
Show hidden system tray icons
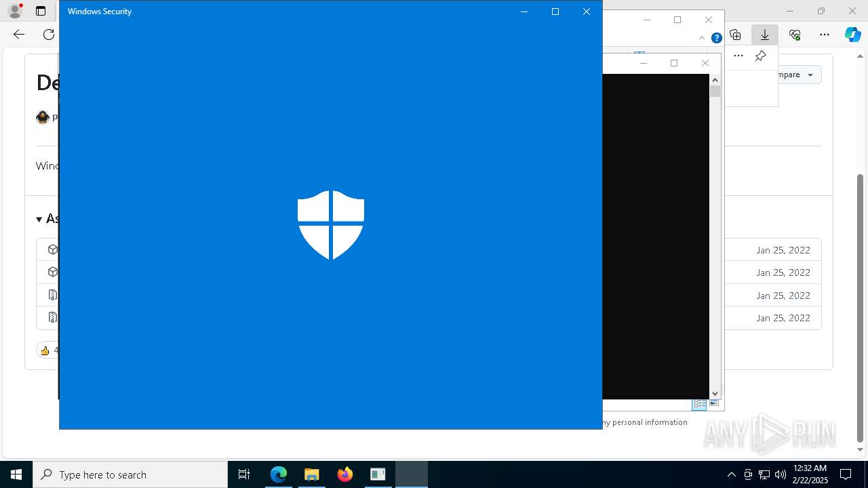click(731, 474)
